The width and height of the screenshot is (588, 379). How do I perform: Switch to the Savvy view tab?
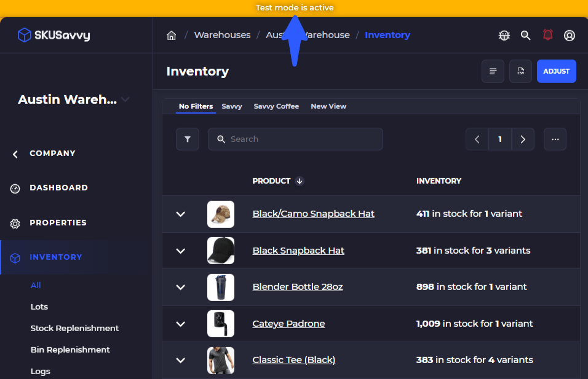point(232,106)
